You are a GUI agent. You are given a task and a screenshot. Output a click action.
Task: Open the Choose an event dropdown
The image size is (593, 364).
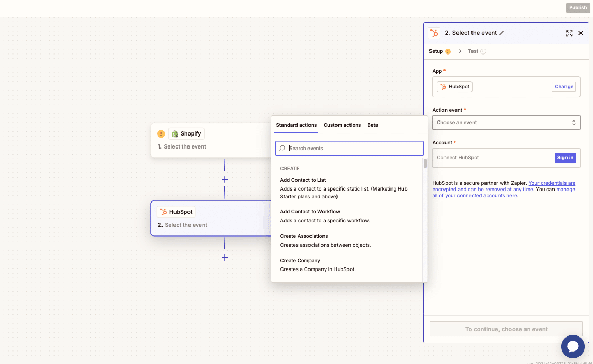(506, 123)
